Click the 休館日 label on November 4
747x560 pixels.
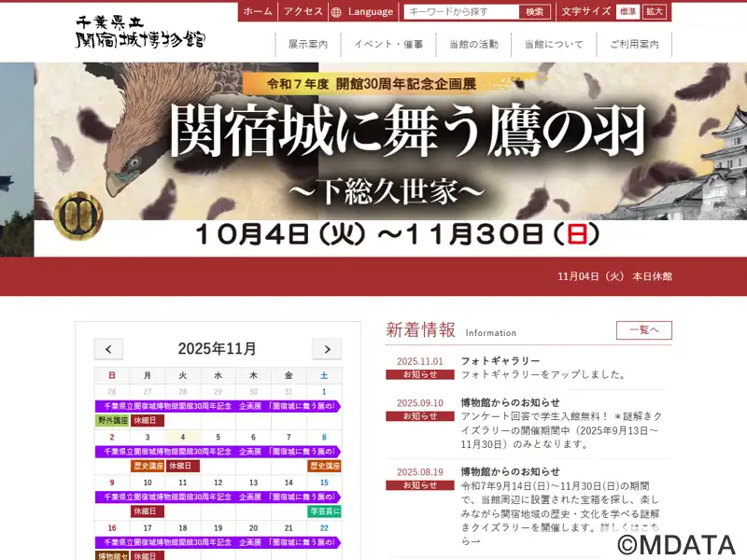(x=183, y=466)
